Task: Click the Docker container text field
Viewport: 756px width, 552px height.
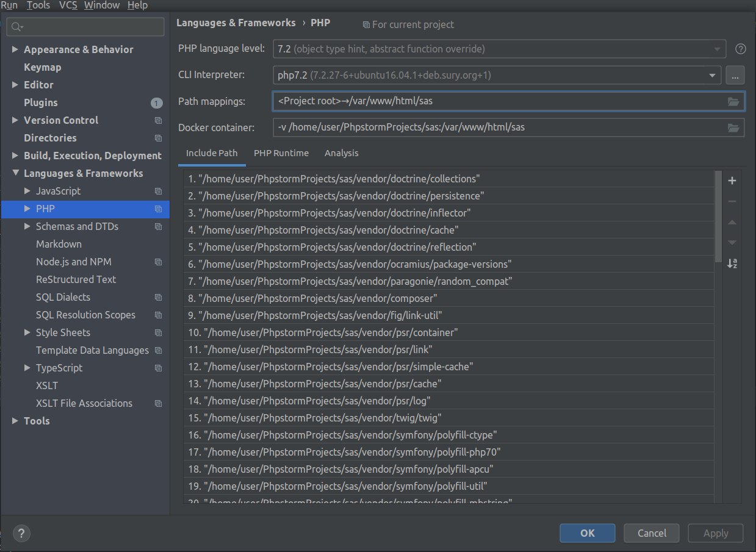Action: [x=508, y=127]
